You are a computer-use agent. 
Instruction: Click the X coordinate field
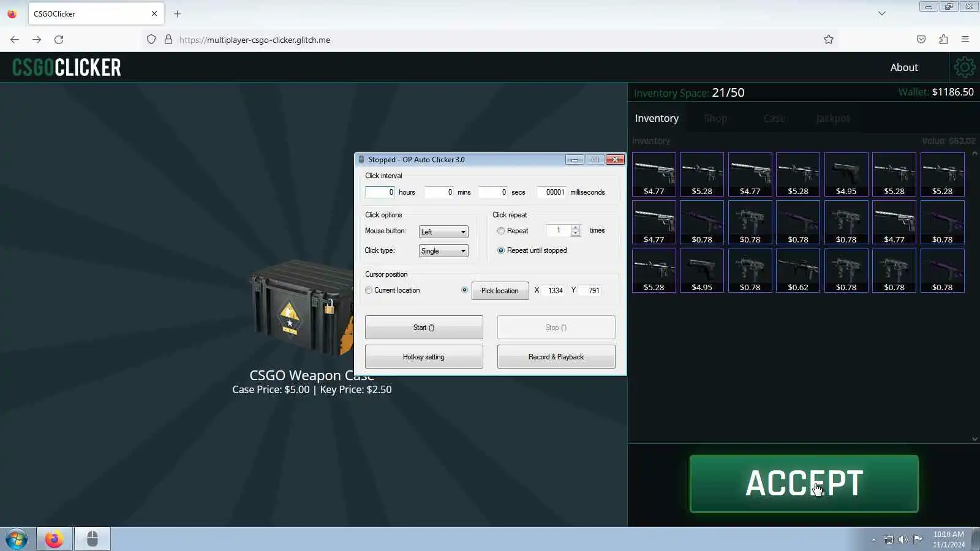tap(554, 290)
